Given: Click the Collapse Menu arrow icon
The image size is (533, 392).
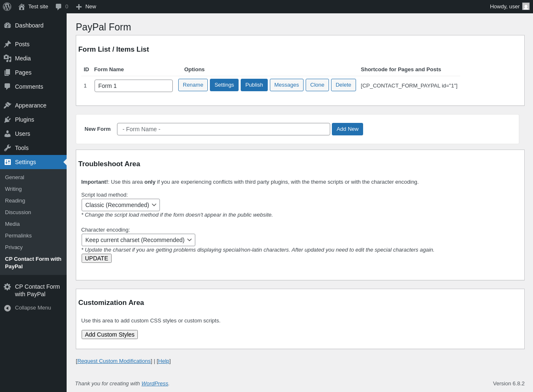Looking at the screenshot, I should [x=7, y=308].
